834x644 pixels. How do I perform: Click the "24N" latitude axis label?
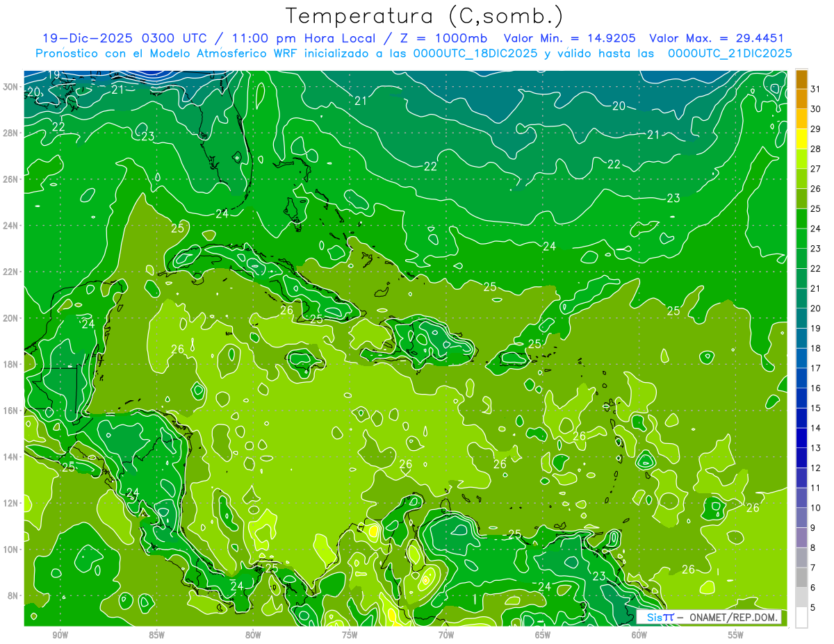click(10, 226)
